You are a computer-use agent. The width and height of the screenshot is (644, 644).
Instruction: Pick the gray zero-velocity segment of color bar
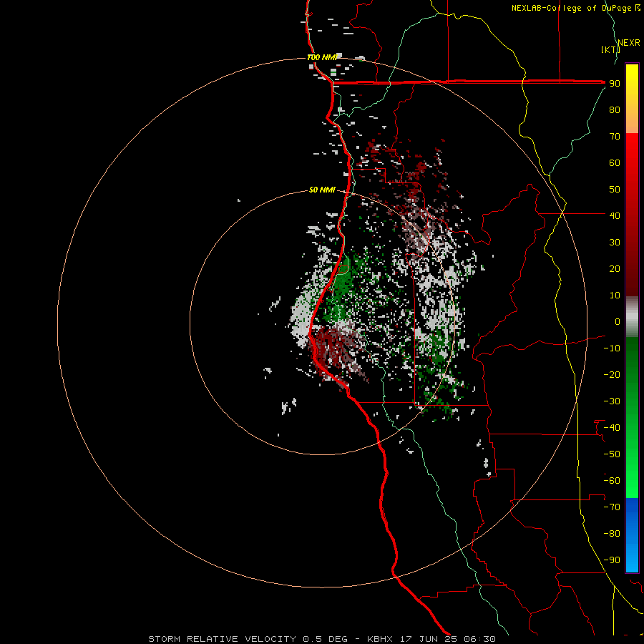632,317
